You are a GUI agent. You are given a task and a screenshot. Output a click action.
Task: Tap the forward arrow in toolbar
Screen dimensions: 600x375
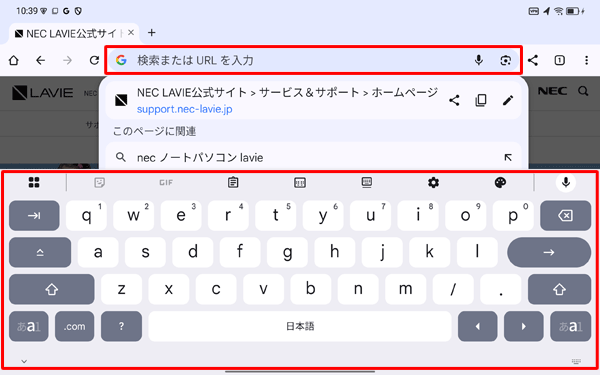click(x=67, y=60)
